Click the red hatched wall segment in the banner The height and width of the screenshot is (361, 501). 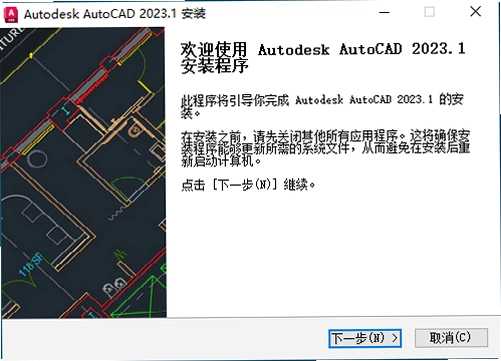point(91,88)
